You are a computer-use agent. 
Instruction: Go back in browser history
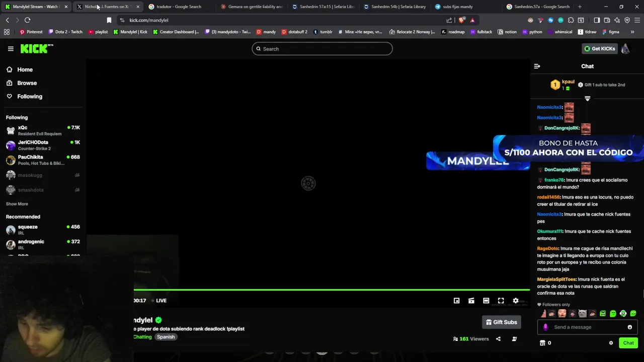[7, 20]
